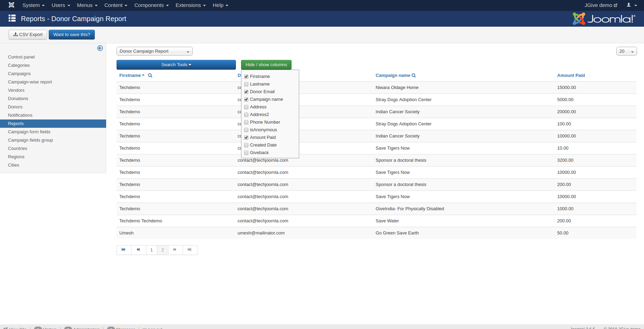Select Cities in the sidebar
This screenshot has height=329, width=644.
pos(13,165)
